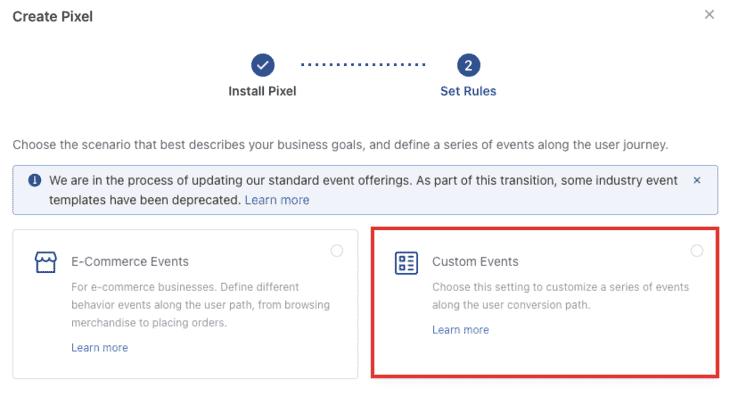Screen dimensions: 730x405
Task: Dismiss the deprecated templates notice banner
Action: click(697, 180)
